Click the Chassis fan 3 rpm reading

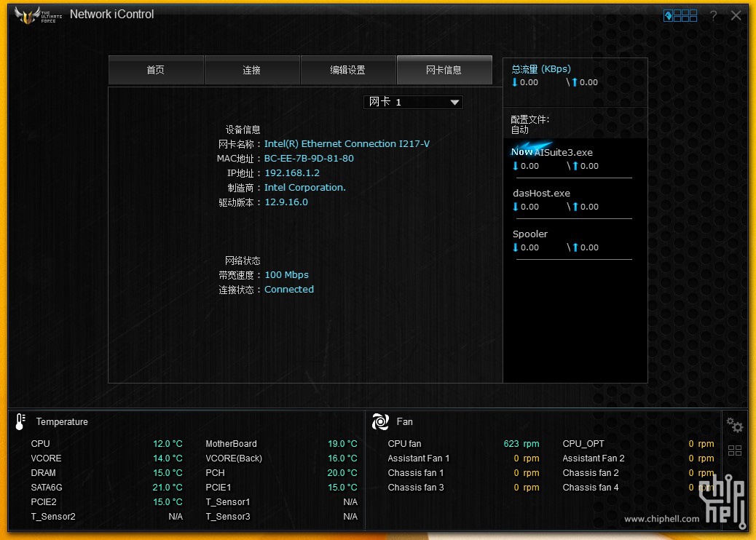527,488
